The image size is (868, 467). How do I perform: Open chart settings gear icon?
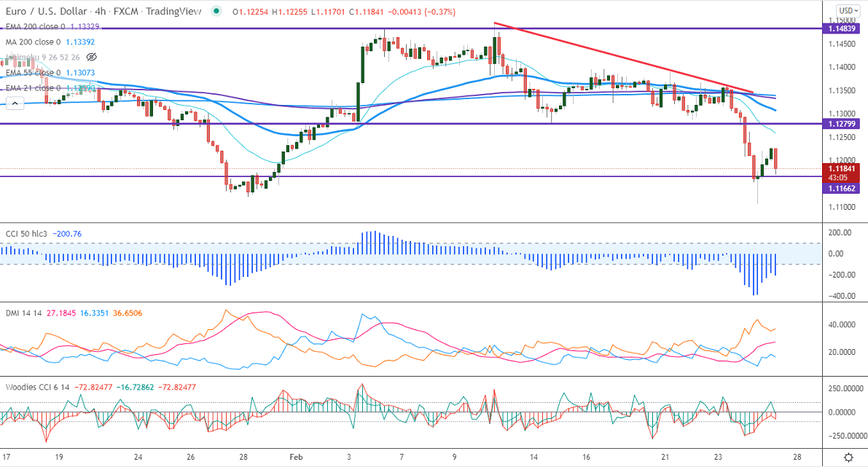tap(848, 457)
